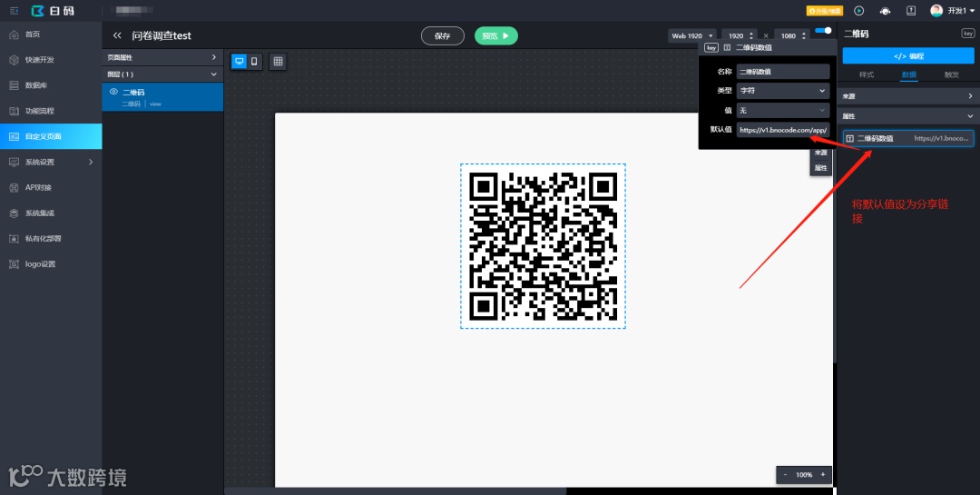Image resolution: width=980 pixels, height=495 pixels.
Task: Click the width stepper arrows
Action: (752, 36)
